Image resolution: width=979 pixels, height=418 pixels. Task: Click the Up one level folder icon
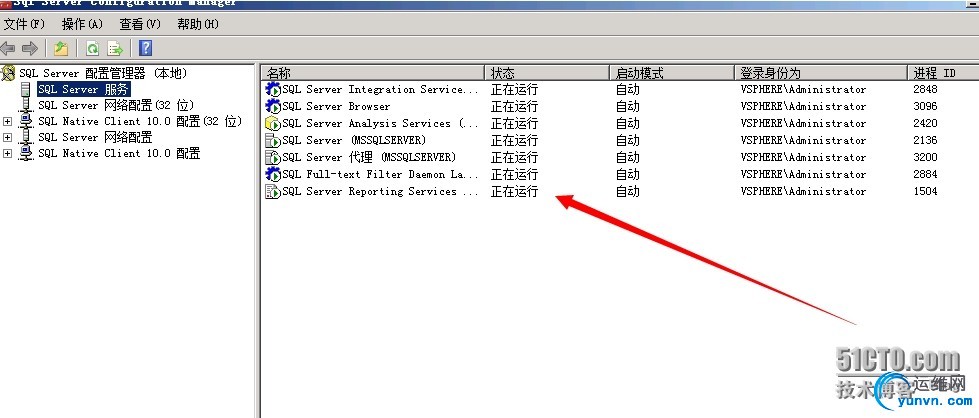coord(61,48)
